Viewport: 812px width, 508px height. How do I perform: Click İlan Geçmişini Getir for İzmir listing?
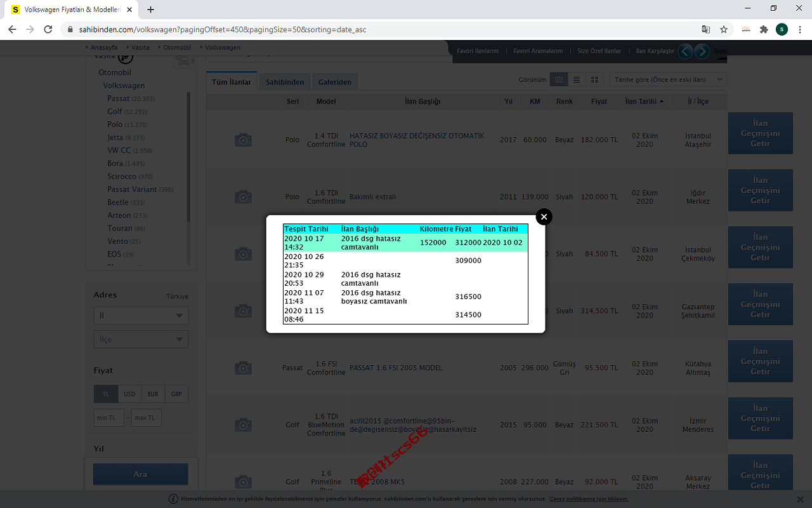tap(761, 418)
